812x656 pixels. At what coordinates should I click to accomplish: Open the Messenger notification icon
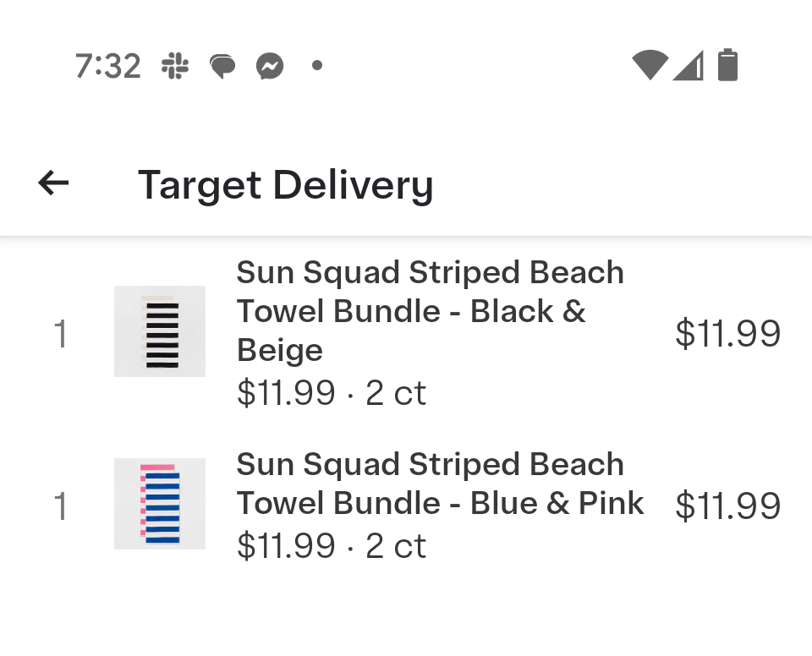coord(270,66)
